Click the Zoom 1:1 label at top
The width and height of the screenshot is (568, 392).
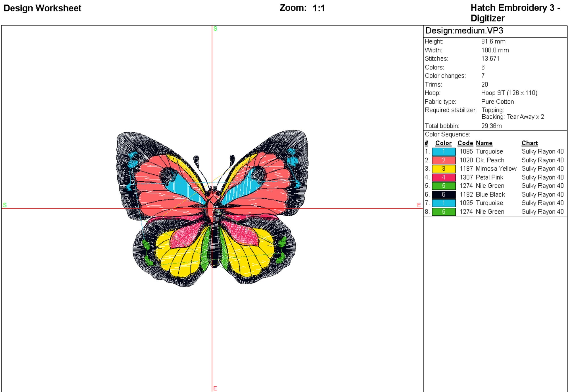(302, 8)
